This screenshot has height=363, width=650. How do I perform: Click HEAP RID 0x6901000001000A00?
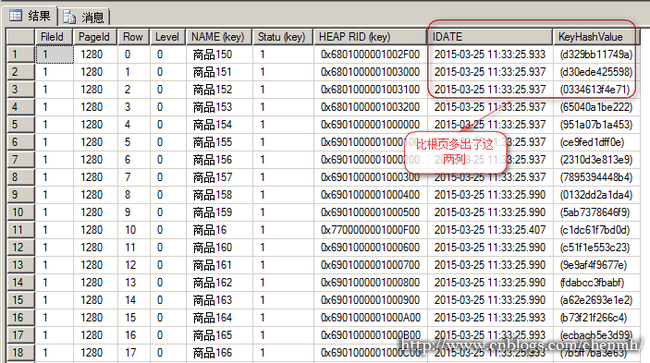[x=370, y=317]
